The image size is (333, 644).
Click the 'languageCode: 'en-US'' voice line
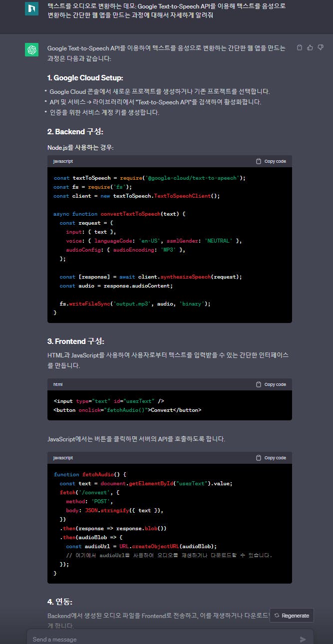point(154,241)
